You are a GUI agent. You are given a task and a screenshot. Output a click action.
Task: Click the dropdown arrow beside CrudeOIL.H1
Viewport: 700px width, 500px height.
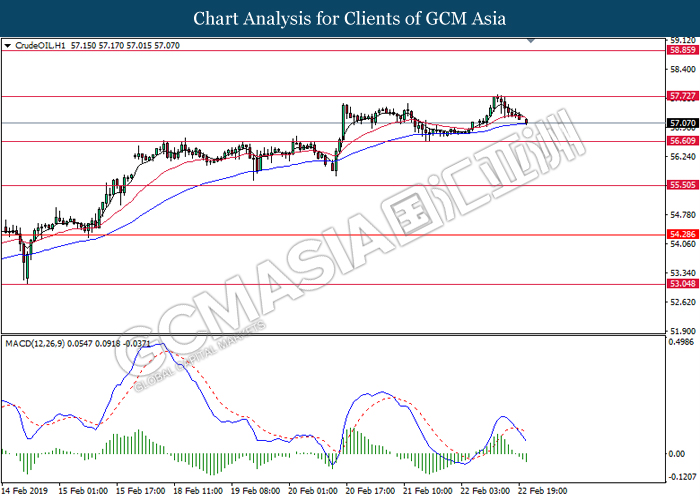[x=7, y=46]
